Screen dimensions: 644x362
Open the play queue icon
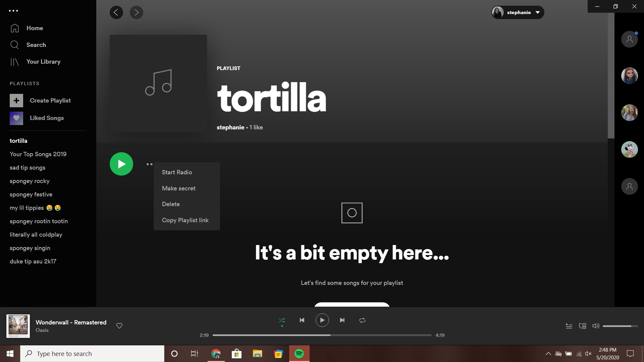(x=569, y=326)
